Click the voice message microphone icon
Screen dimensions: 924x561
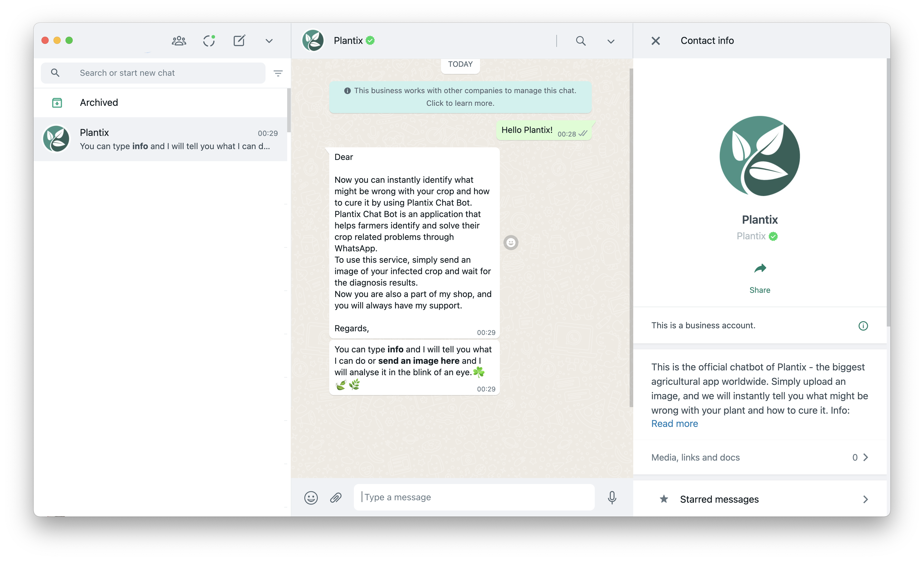(613, 497)
